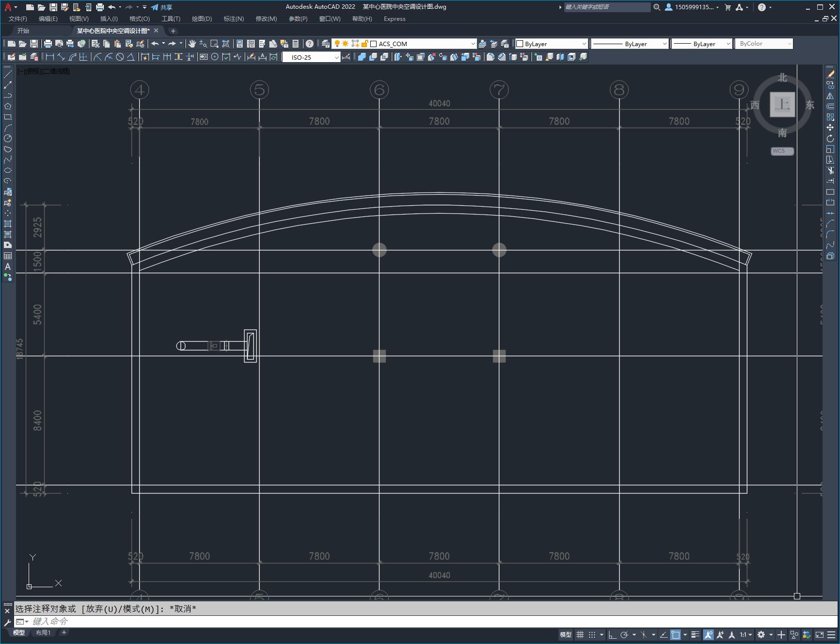Screen dimensions: 840x644
Task: Click the 共享 share button
Action: click(162, 7)
